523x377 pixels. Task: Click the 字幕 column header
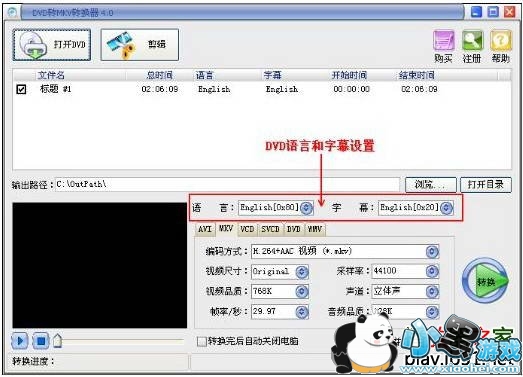point(273,75)
